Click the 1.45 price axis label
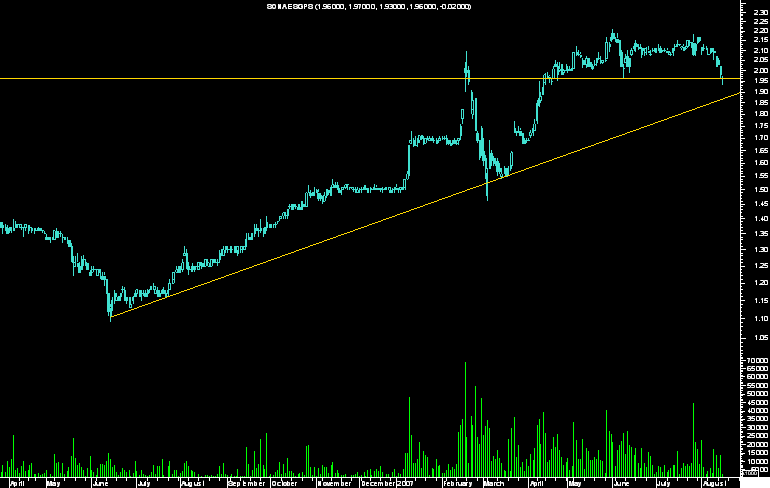Image resolution: width=770 pixels, height=488 pixels. (760, 204)
